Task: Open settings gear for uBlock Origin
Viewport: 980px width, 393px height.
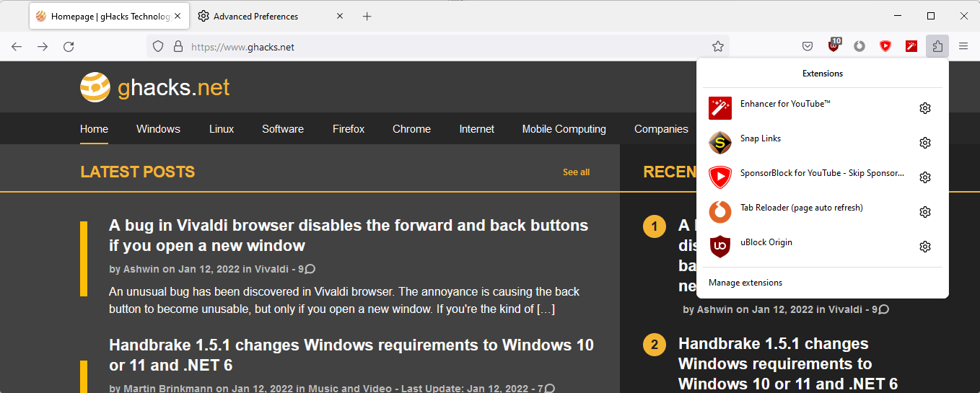Action: click(925, 247)
